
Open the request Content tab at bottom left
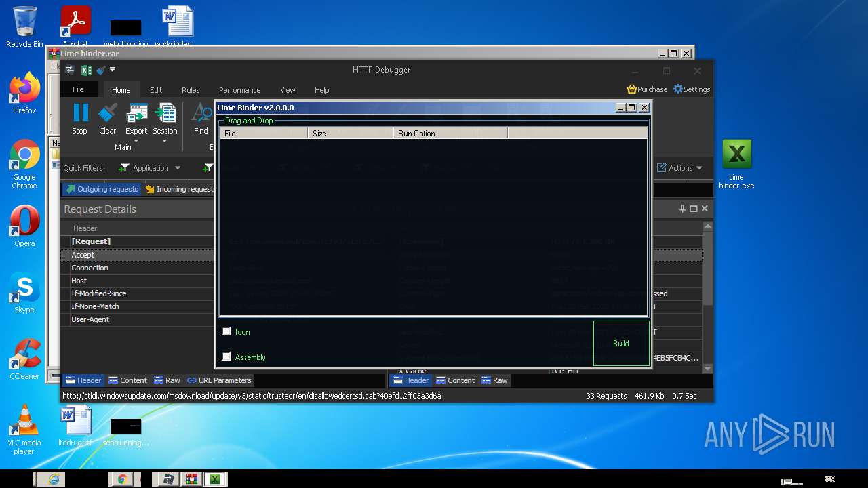tap(127, 380)
